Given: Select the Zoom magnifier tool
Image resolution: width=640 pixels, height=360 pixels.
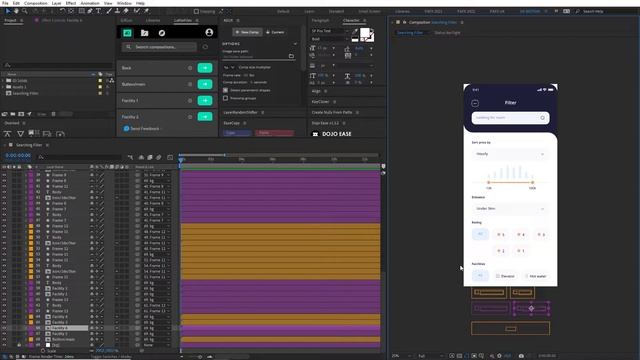Looking at the screenshot, I should click(x=24, y=11).
